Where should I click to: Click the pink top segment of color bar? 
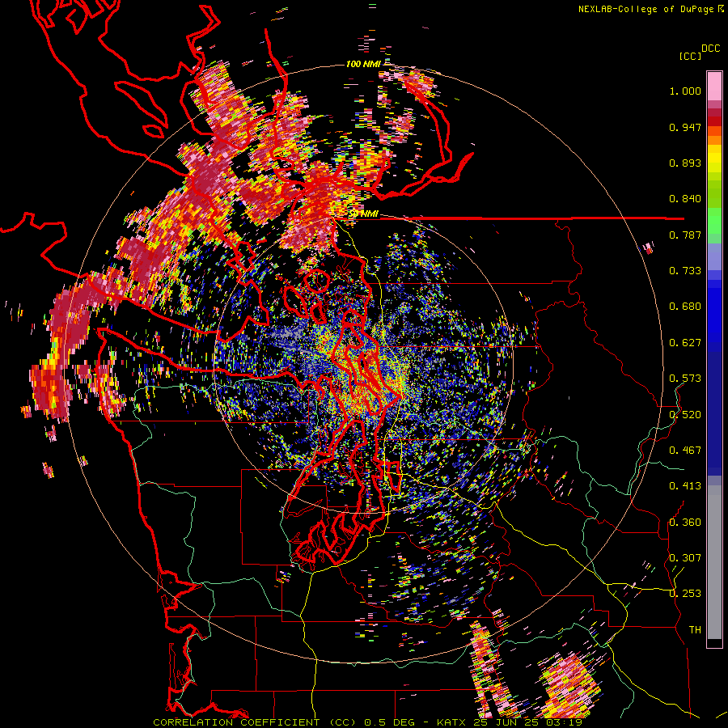tap(714, 86)
